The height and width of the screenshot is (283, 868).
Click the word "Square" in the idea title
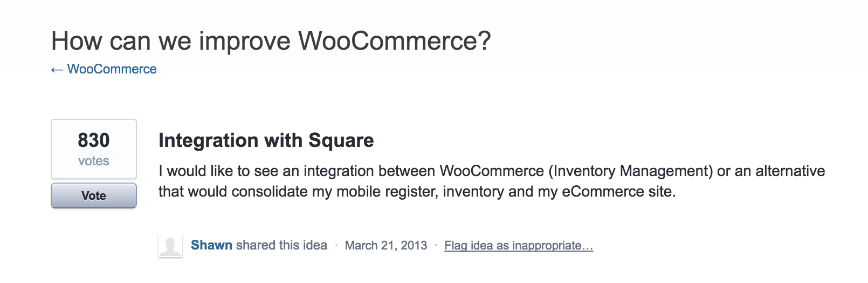[x=341, y=140]
